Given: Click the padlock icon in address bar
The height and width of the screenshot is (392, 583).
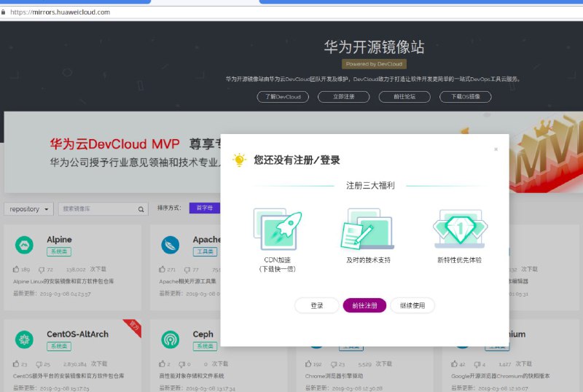Looking at the screenshot, I should [x=4, y=12].
